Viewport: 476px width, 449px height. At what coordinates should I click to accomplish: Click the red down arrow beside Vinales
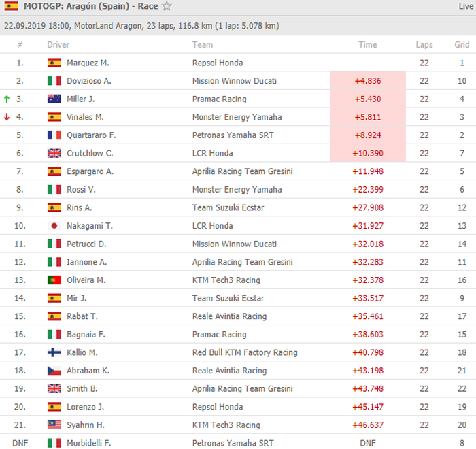point(7,117)
